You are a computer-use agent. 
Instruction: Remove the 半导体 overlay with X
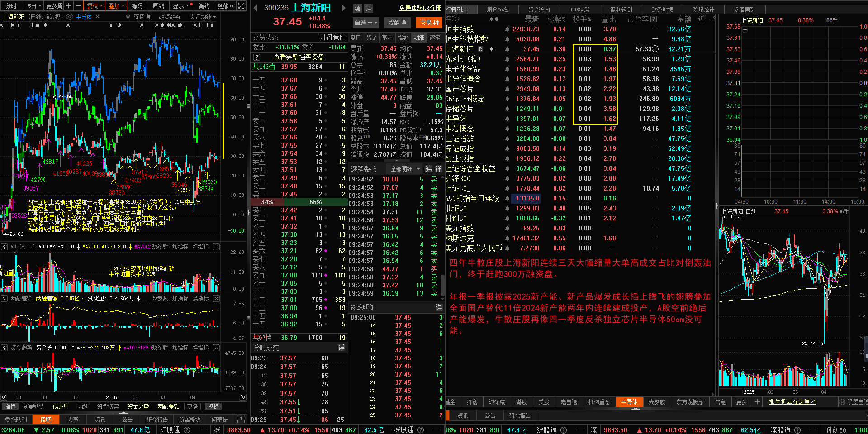point(97,17)
